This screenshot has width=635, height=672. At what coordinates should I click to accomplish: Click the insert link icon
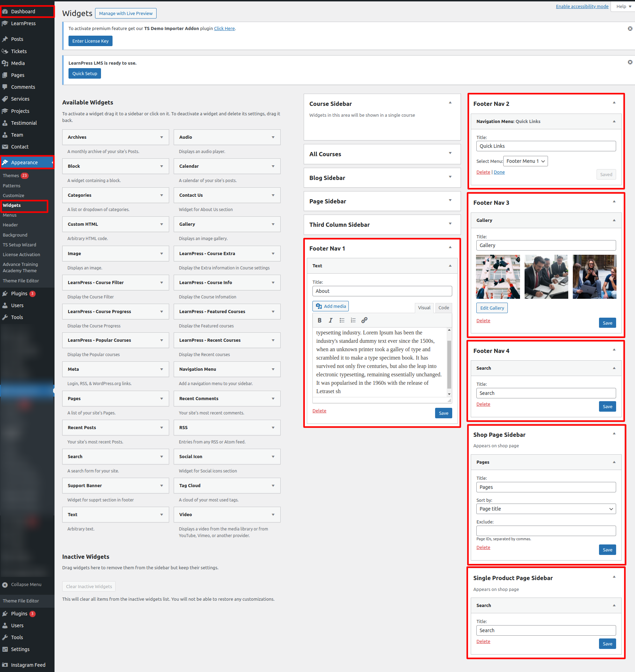click(x=364, y=320)
